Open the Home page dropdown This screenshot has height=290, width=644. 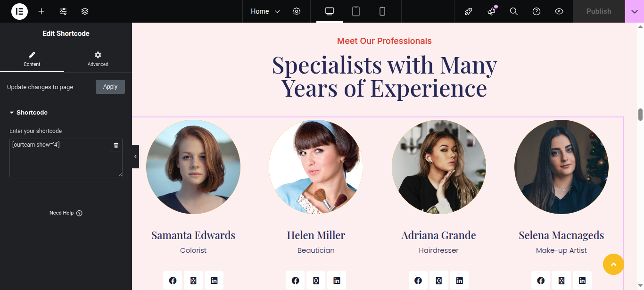(265, 11)
